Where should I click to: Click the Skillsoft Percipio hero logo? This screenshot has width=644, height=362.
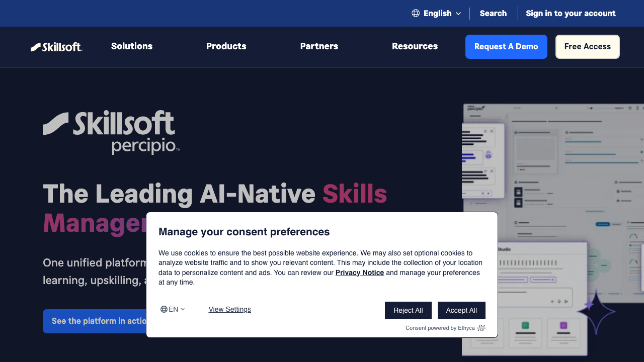111,132
